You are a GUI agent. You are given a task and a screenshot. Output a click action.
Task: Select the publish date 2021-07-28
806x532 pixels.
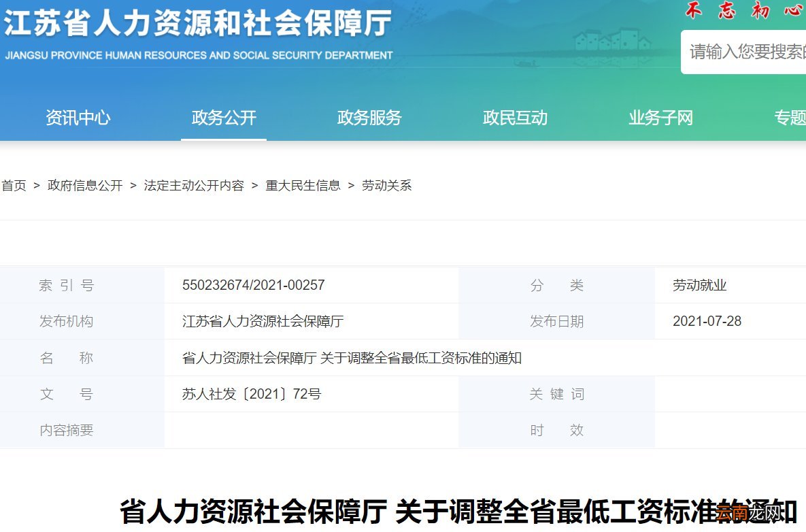point(707,321)
